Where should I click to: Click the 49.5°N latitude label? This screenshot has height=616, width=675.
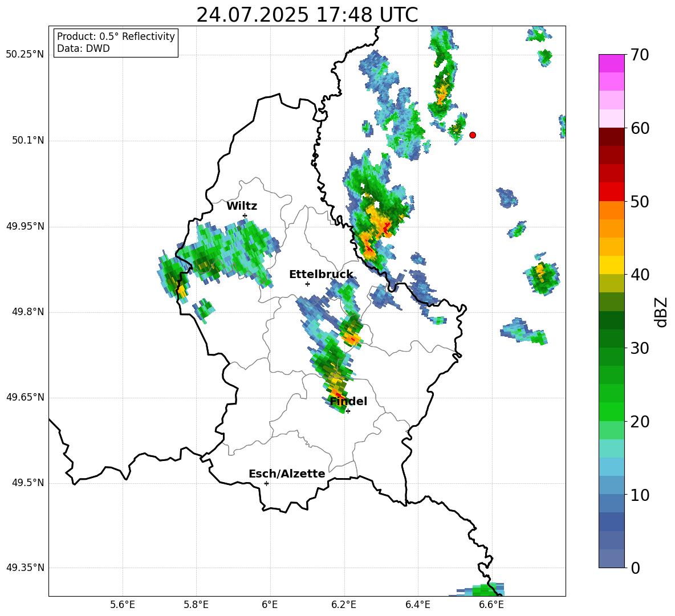(x=28, y=482)
